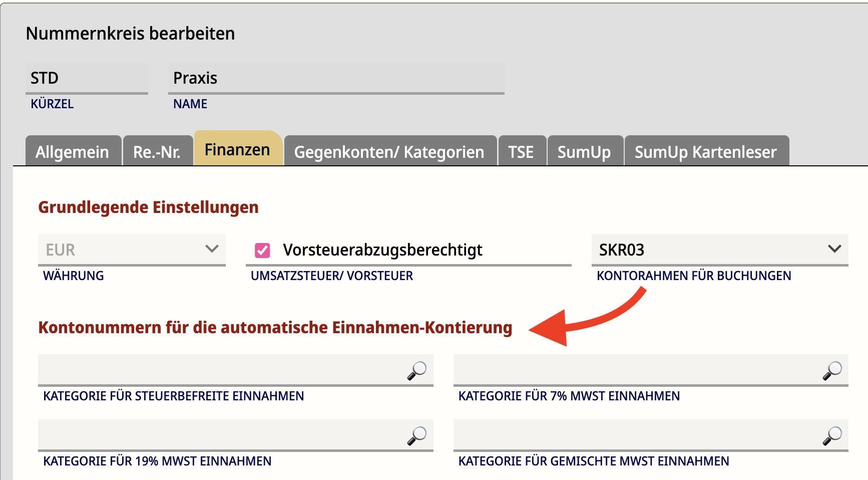Viewport: 868px width, 480px height.
Task: Click magnifier for 7% MwSt Einnahmen
Action: tap(832, 371)
